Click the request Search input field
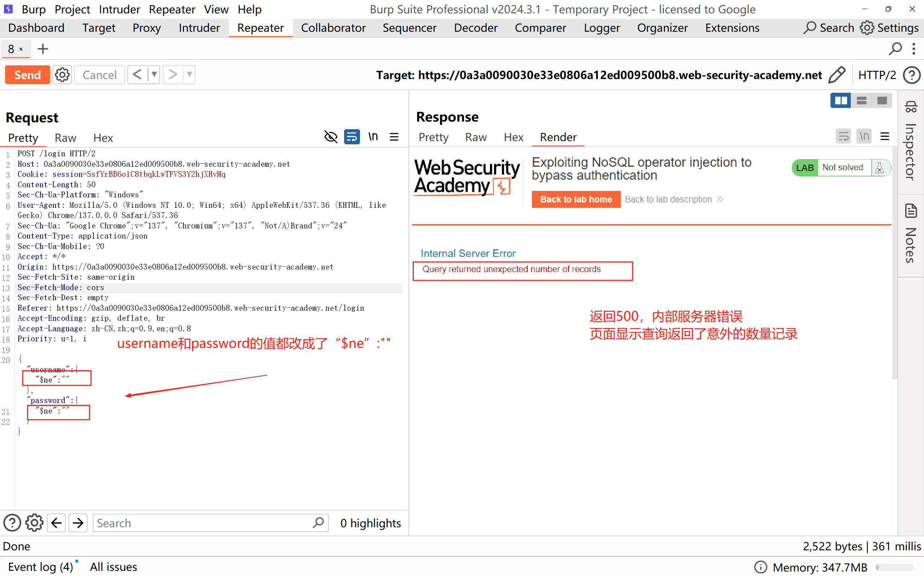 pos(202,523)
